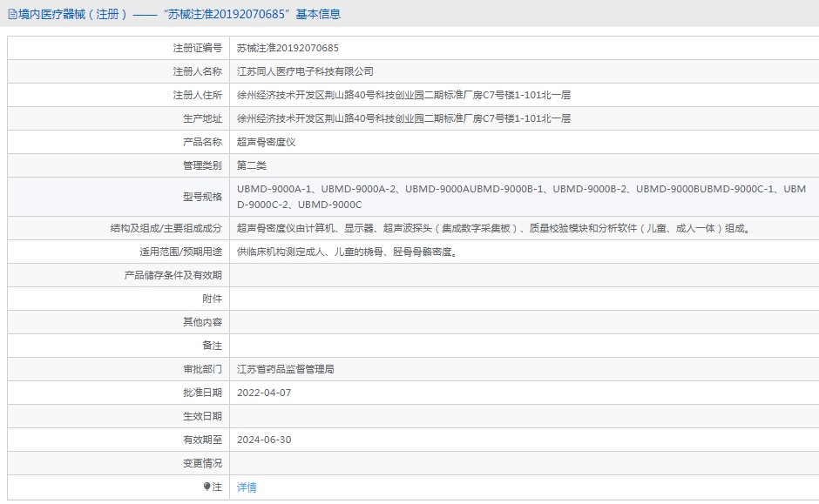Click the 生产地址 label

point(203,118)
